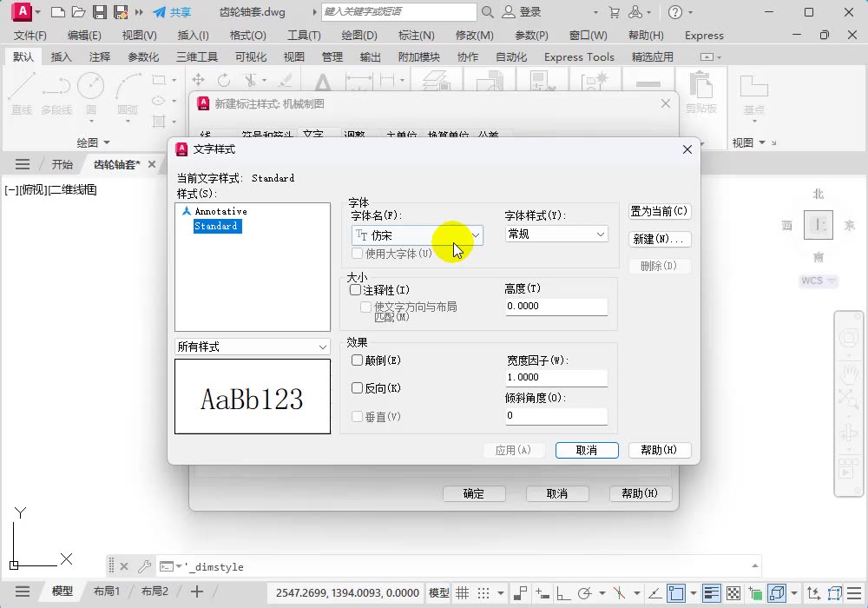Screen dimensions: 868x608
Task: Click the 共享 share paper-plane button
Action: pyautogui.click(x=172, y=12)
